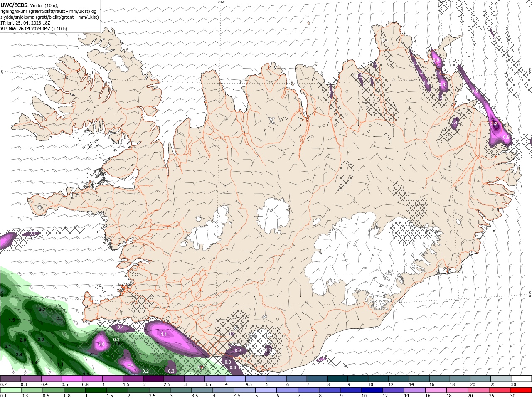Click the '1.1' value in the southwest pink area
This screenshot has width=532, height=399.
pyautogui.click(x=164, y=334)
